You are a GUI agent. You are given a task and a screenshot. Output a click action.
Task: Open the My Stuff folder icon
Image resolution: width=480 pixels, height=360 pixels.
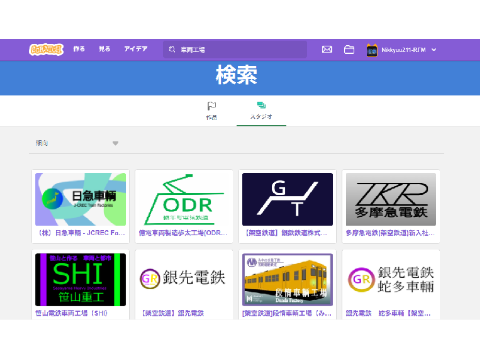tap(349, 50)
